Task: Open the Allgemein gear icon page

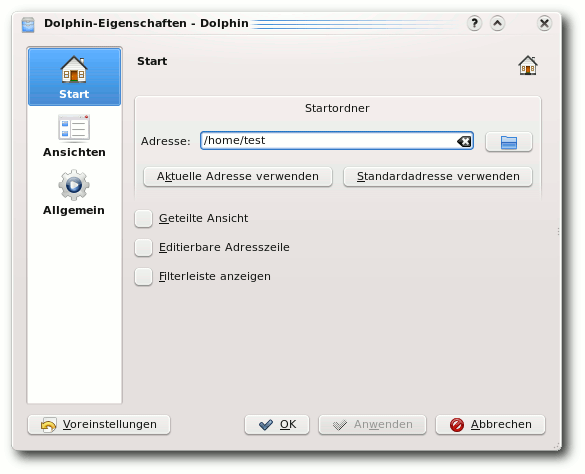Action: click(x=74, y=185)
